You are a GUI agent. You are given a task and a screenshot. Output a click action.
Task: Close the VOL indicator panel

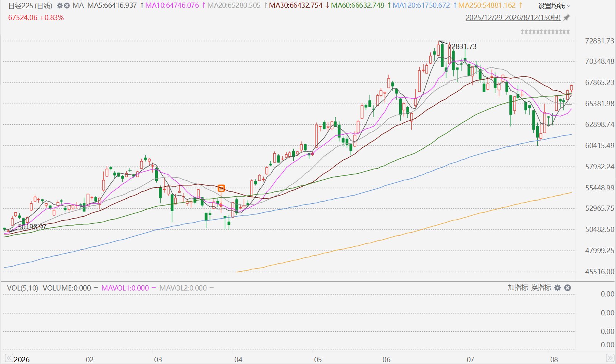coord(567,288)
